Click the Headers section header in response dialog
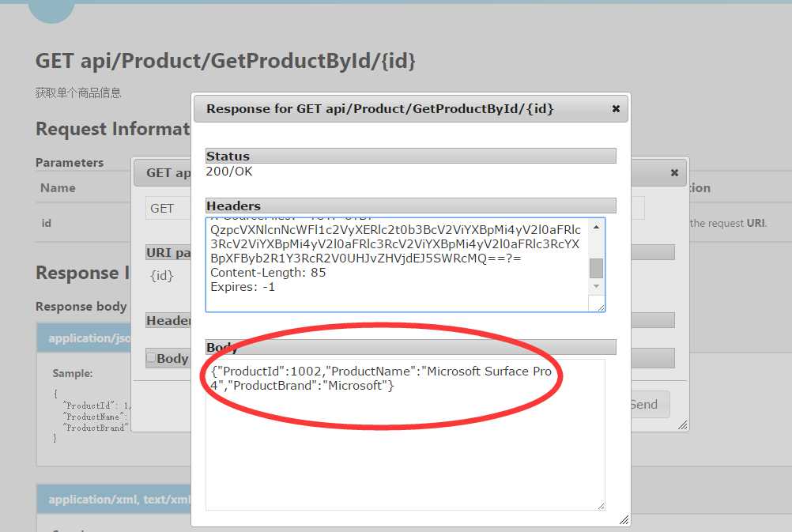This screenshot has width=792, height=532. [411, 206]
